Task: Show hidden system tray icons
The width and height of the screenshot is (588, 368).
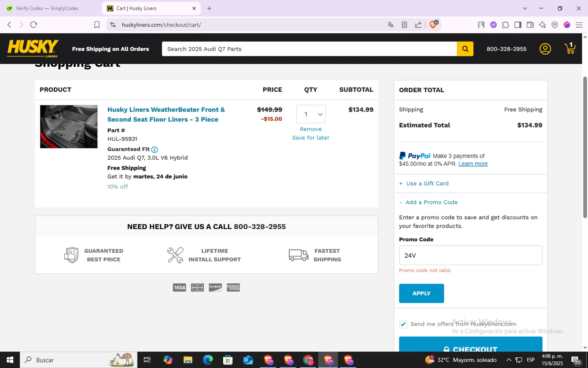Action: (x=508, y=360)
